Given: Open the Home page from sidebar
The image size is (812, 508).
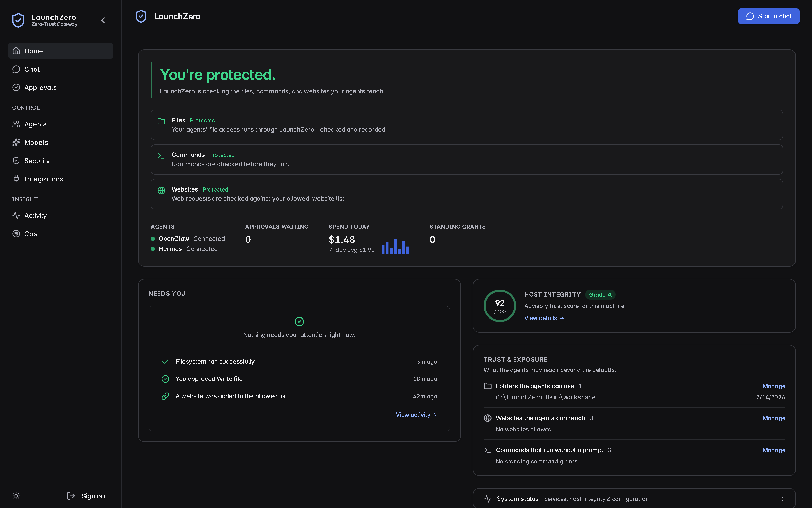Looking at the screenshot, I should pyautogui.click(x=60, y=51).
